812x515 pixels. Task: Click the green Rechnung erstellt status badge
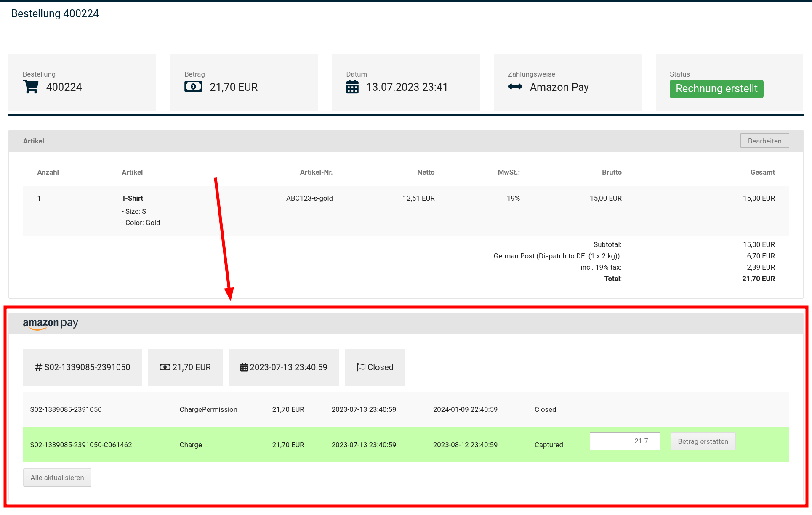[716, 89]
